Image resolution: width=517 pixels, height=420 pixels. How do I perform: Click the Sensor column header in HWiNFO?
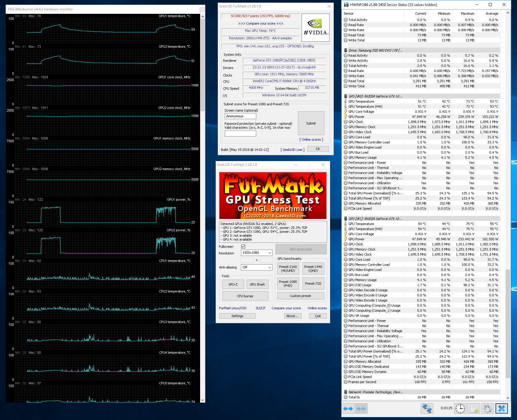pos(374,13)
